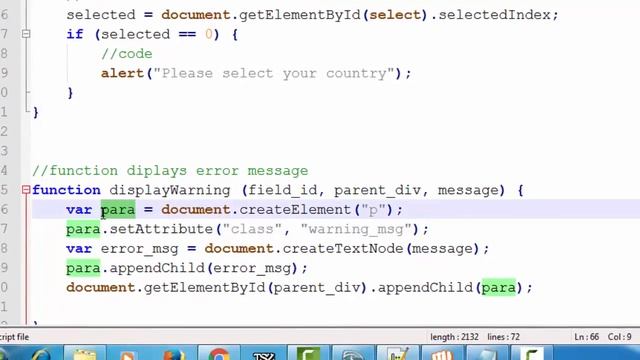Open the Windows Explorer folder taskbar icon
640x360 pixels.
click(x=85, y=353)
